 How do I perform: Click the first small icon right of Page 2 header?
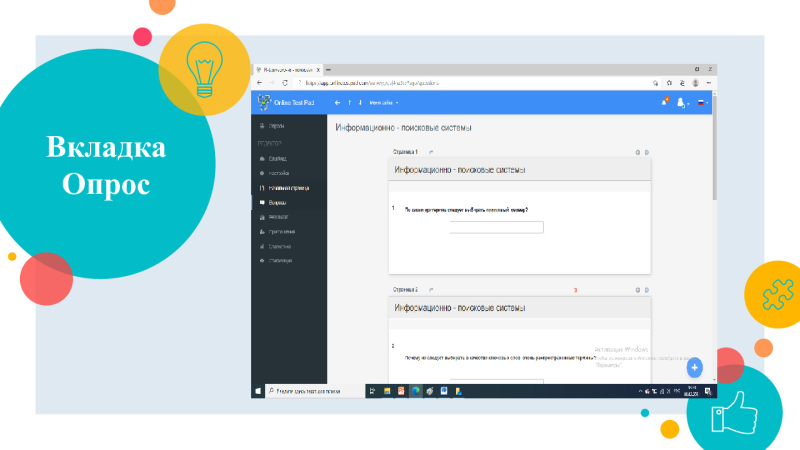tap(637, 290)
